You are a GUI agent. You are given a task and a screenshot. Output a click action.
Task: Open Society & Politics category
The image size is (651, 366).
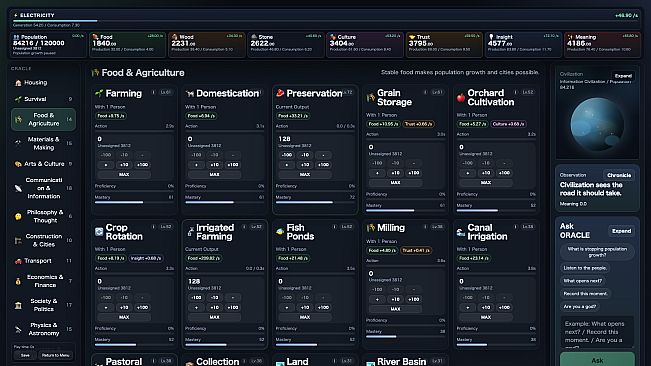(43, 305)
